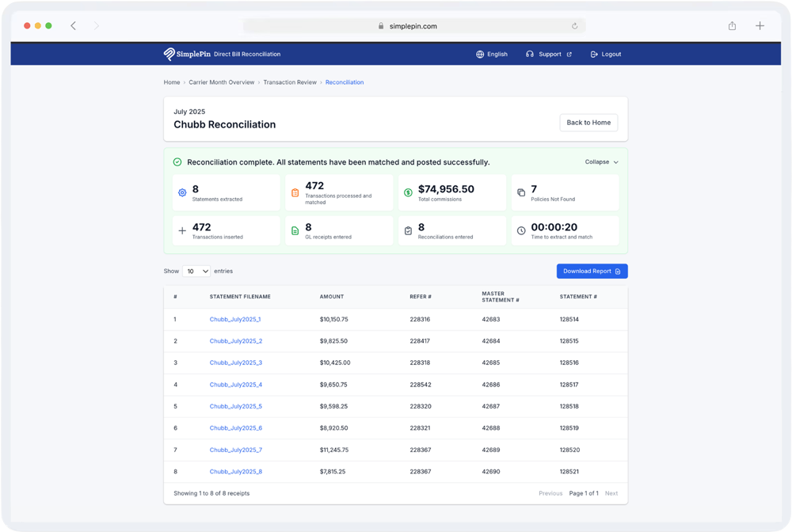792x532 pixels.
Task: Click the $11,245.75 amount cell
Action: (334, 450)
